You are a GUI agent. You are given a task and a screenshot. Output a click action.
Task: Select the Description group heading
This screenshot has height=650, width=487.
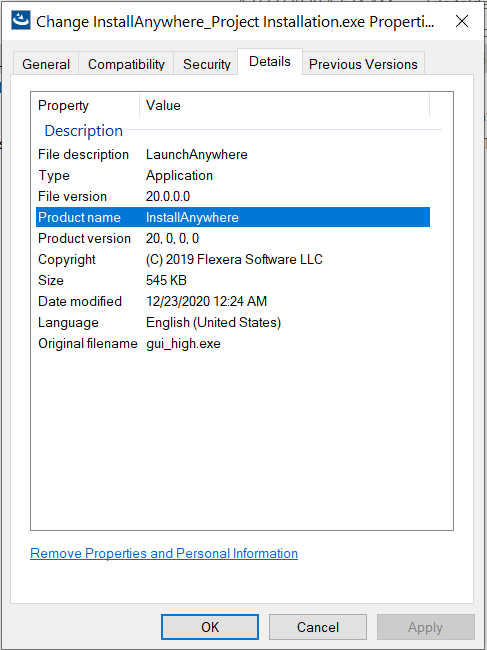[83, 131]
